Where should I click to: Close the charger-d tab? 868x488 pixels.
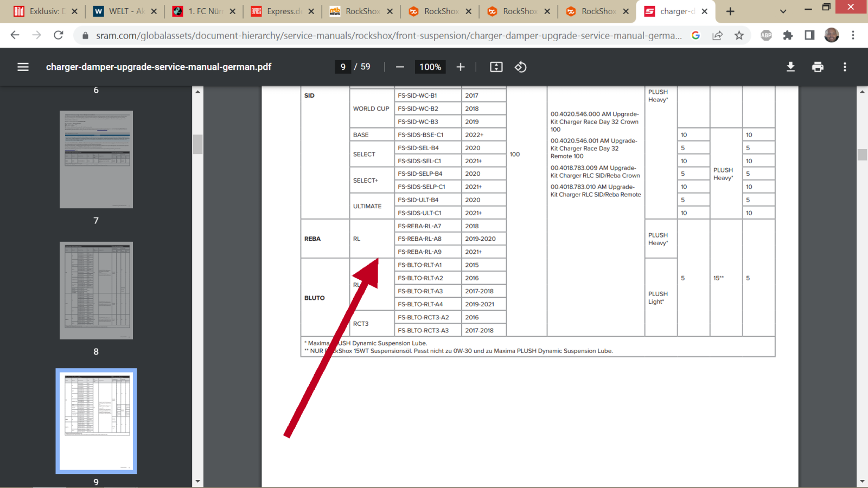pyautogui.click(x=704, y=11)
